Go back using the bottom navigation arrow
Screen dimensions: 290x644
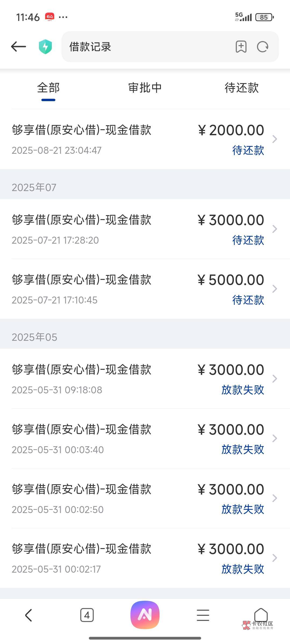(28, 615)
